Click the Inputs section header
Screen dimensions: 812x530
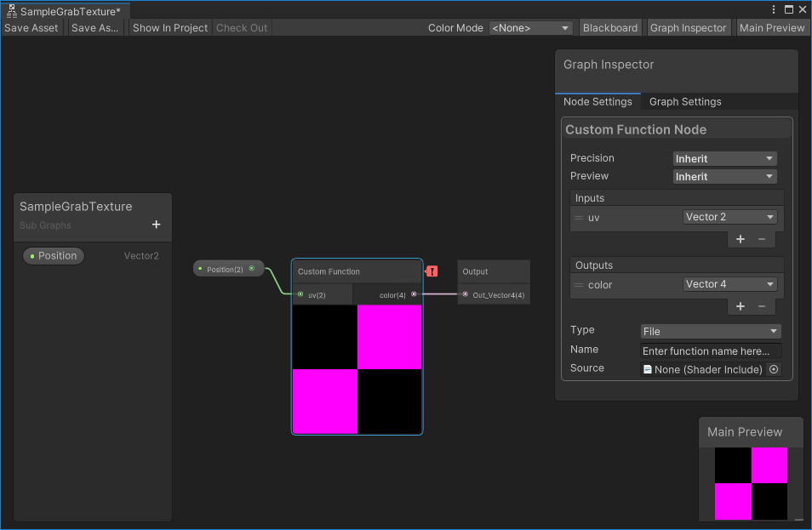pos(677,198)
